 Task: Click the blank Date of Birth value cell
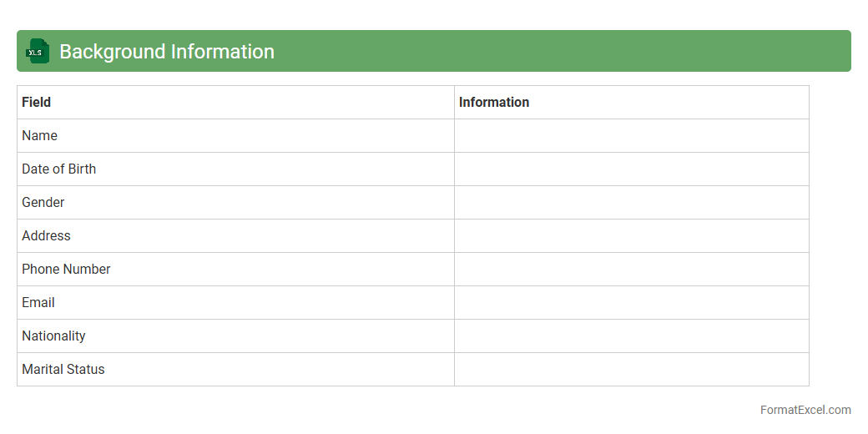[x=631, y=169]
